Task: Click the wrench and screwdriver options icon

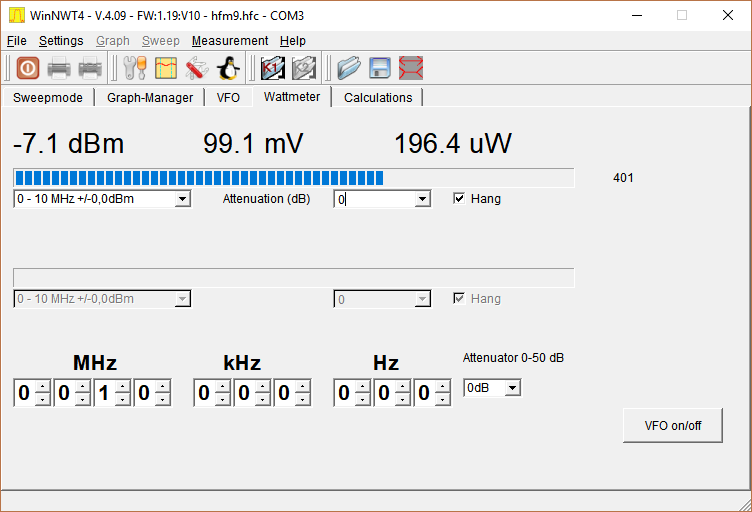Action: [x=135, y=68]
